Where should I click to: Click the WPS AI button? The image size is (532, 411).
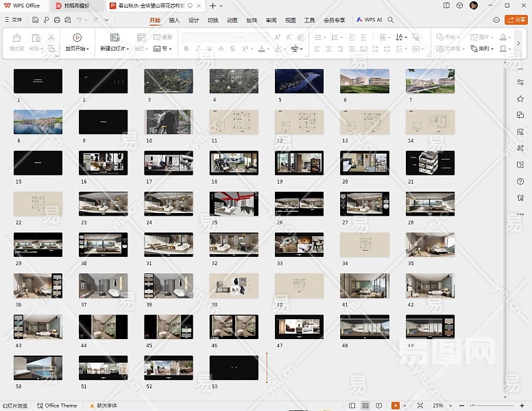tap(369, 20)
